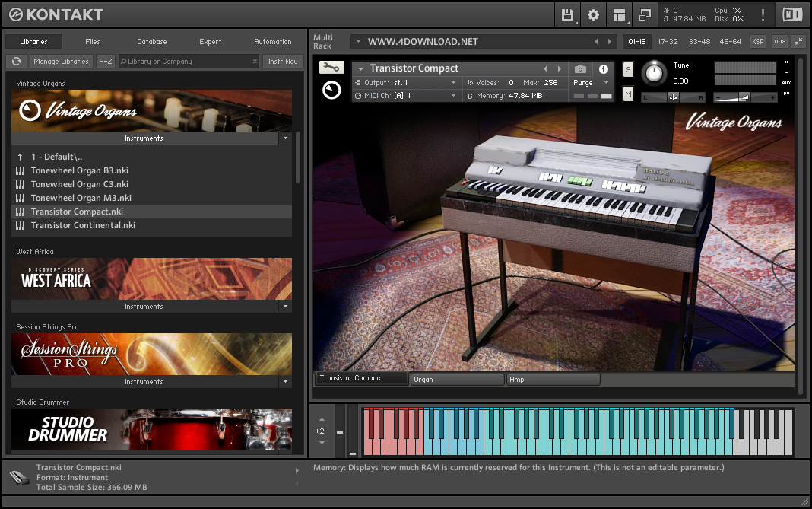Select rack page 49-64

pos(730,42)
